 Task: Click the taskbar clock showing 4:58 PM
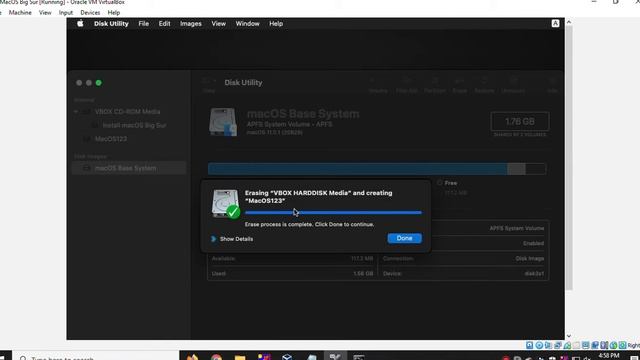(x=609, y=357)
